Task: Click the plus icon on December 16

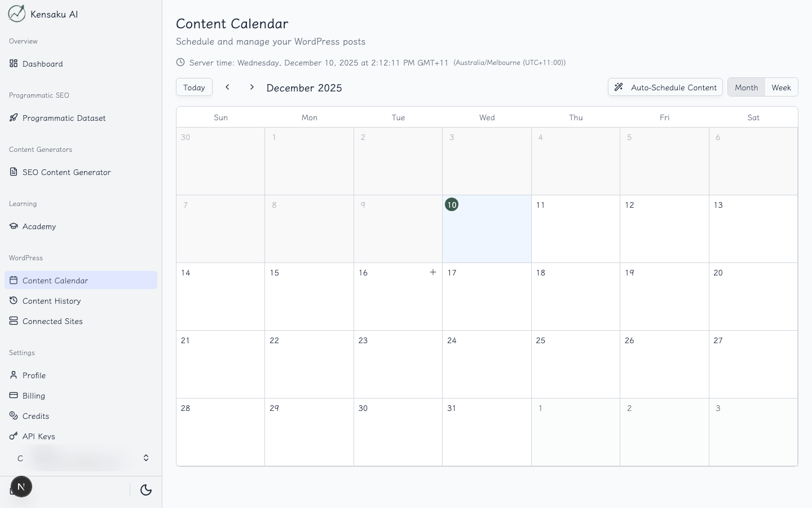Action: pyautogui.click(x=433, y=272)
